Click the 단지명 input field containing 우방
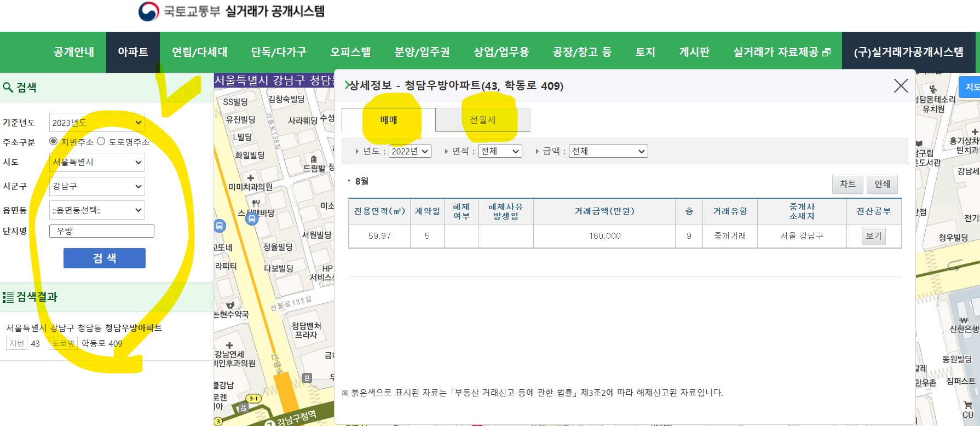Viewport: 980px width, 426px height. (x=102, y=231)
